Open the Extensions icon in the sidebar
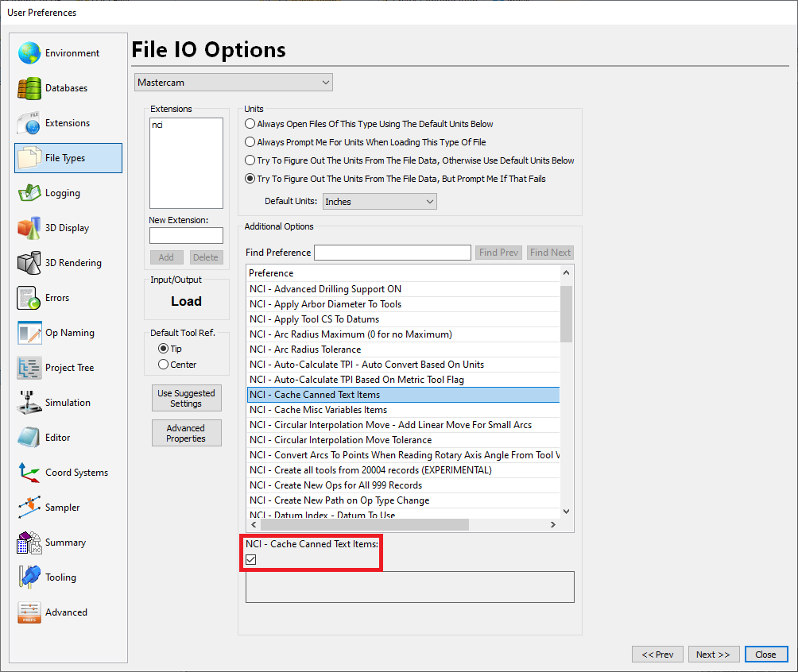The height and width of the screenshot is (672, 798). pyautogui.click(x=29, y=123)
